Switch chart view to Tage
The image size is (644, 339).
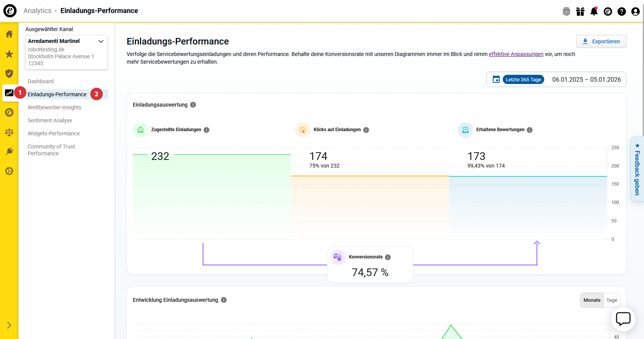click(x=611, y=300)
